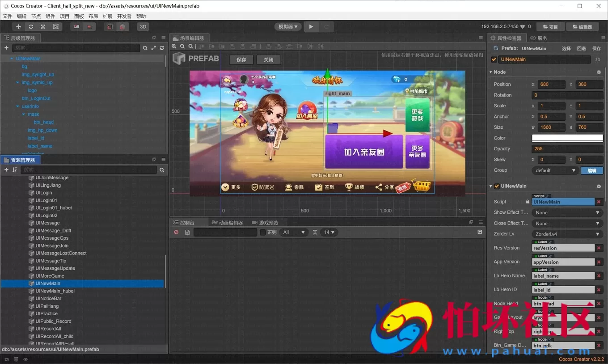Screen dimensions: 608x364
Task: Clear the console log with the red icon
Action: [176, 233]
